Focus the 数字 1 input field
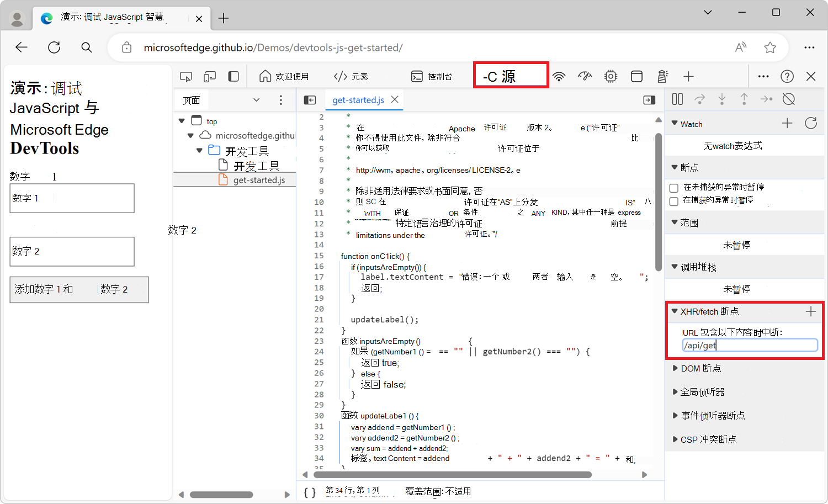 72,198
